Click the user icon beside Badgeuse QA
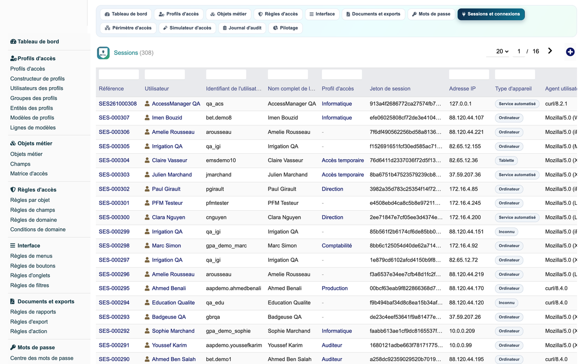This screenshot has width=588, height=364. [147, 316]
